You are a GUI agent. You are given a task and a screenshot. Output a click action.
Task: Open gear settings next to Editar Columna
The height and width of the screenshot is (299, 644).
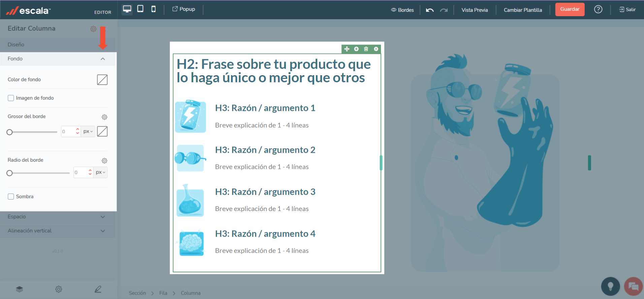click(x=93, y=29)
